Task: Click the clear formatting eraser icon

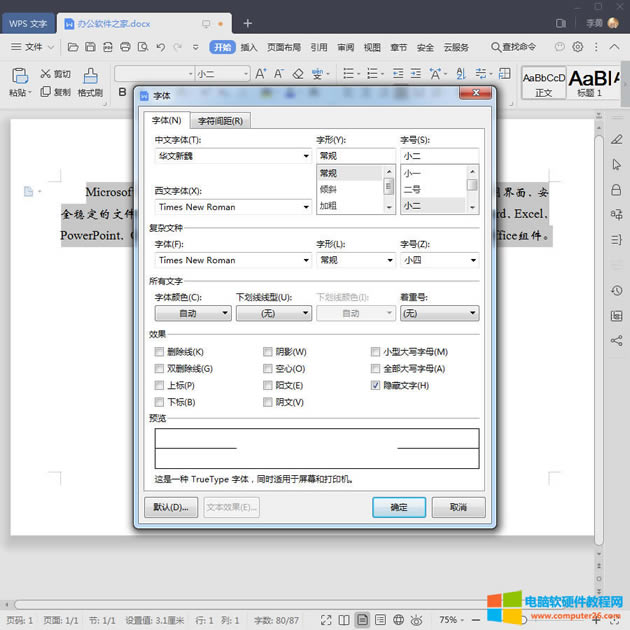Action: 298,74
